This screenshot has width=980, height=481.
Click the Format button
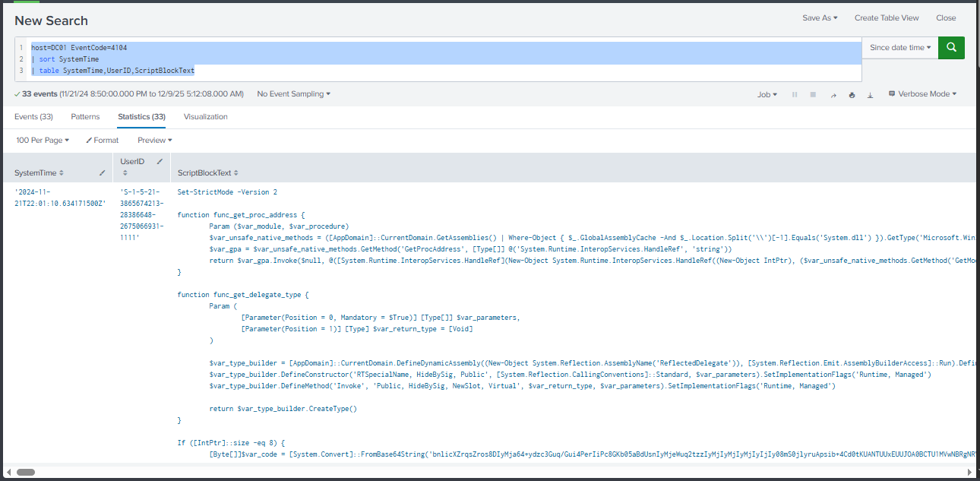(103, 141)
